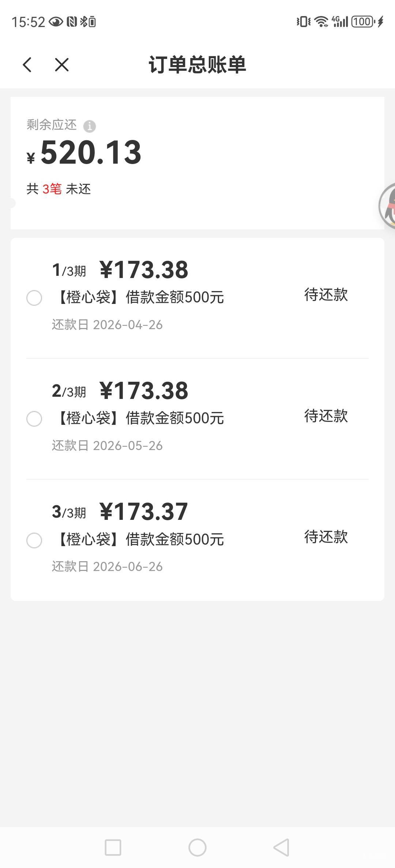Tap 待还款 status for first installment
395x868 pixels.
[x=326, y=295]
